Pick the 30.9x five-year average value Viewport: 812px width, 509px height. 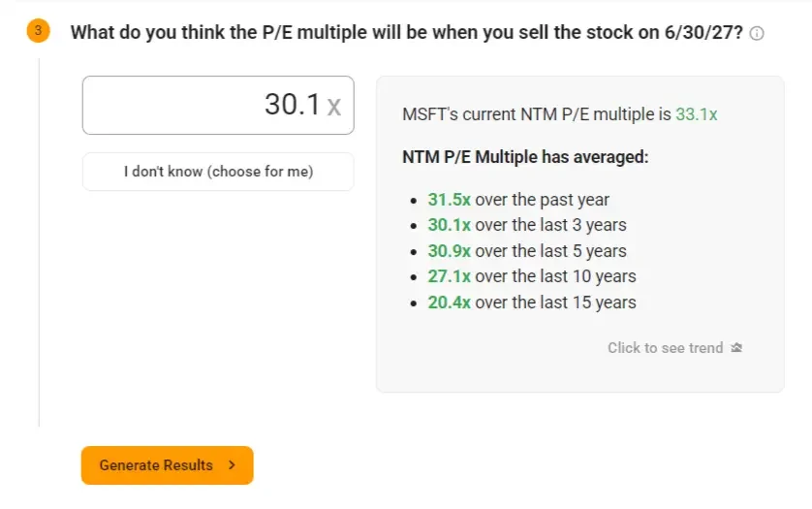click(449, 251)
